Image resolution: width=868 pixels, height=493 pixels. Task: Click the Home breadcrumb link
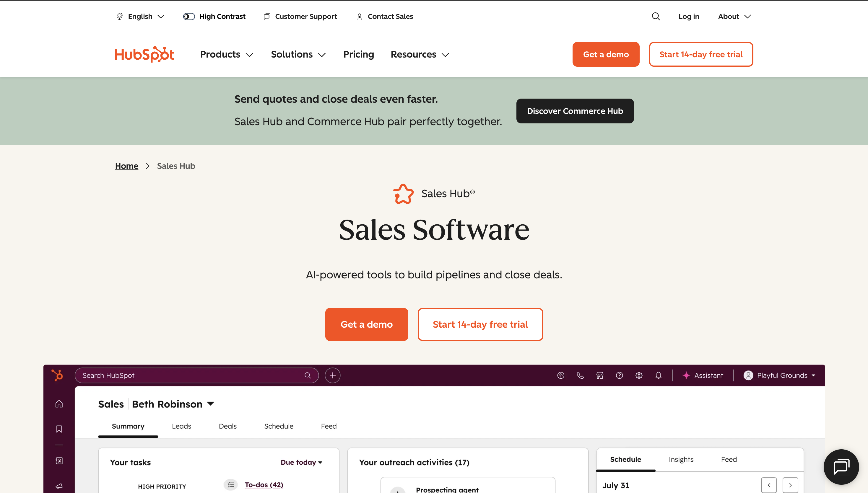127,166
